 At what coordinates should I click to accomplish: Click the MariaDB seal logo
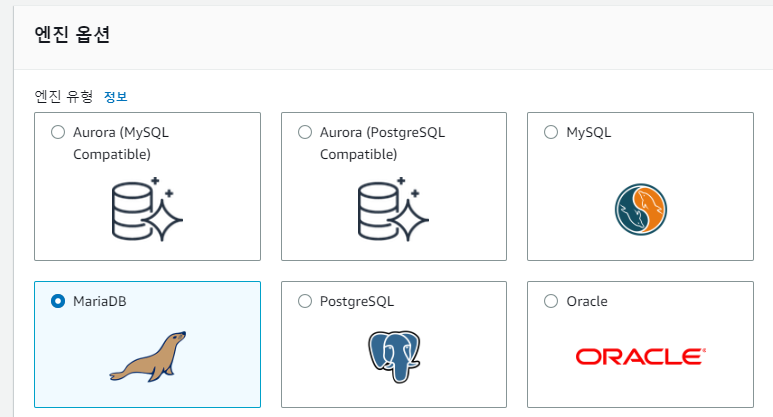click(147, 356)
